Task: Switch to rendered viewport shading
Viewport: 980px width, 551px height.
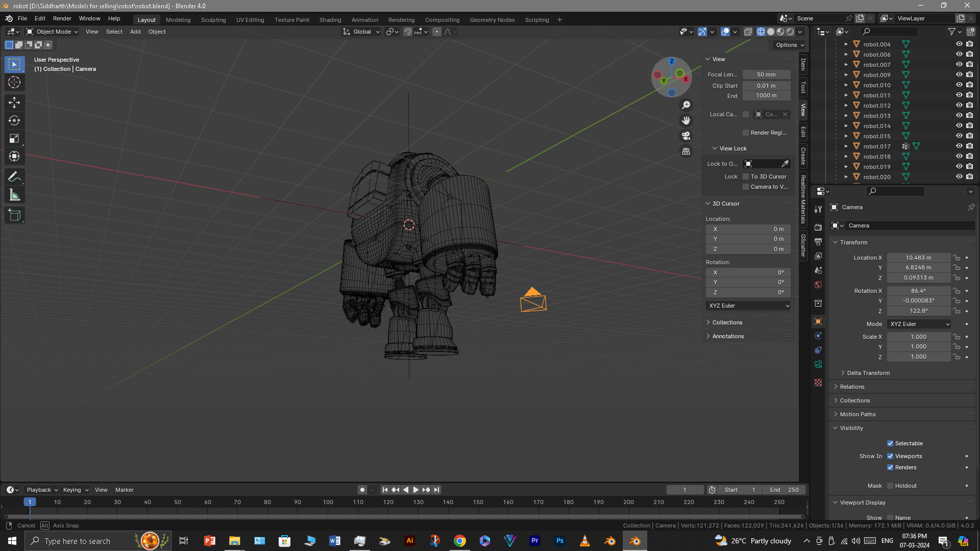Action: (x=790, y=32)
